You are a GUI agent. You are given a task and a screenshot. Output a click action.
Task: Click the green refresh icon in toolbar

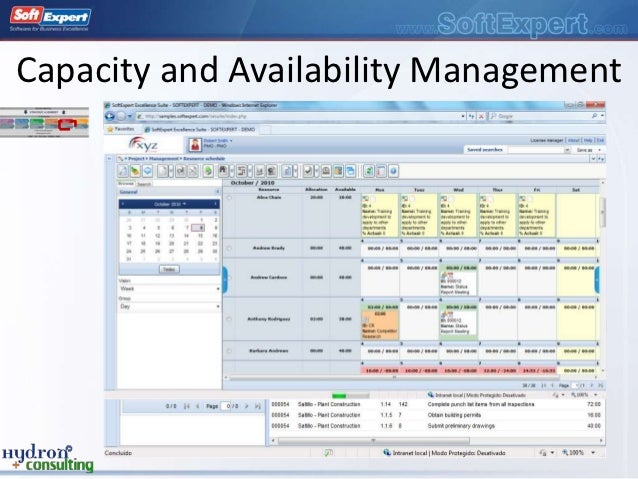tap(369, 171)
